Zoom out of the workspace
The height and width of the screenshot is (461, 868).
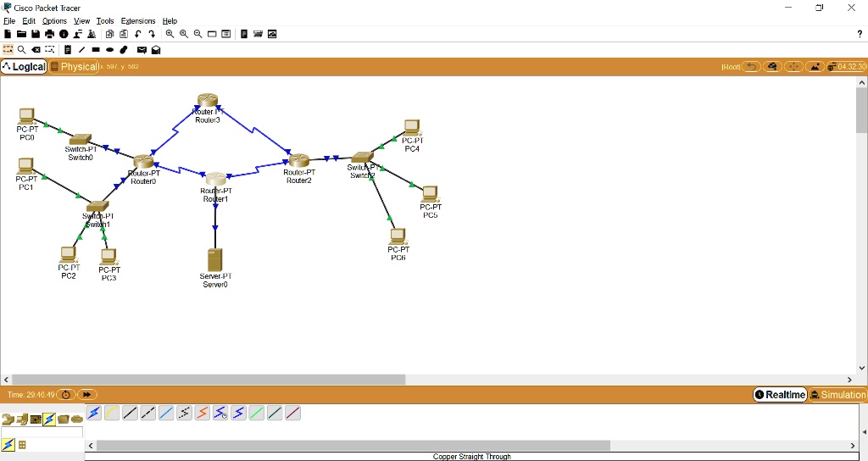tap(198, 34)
